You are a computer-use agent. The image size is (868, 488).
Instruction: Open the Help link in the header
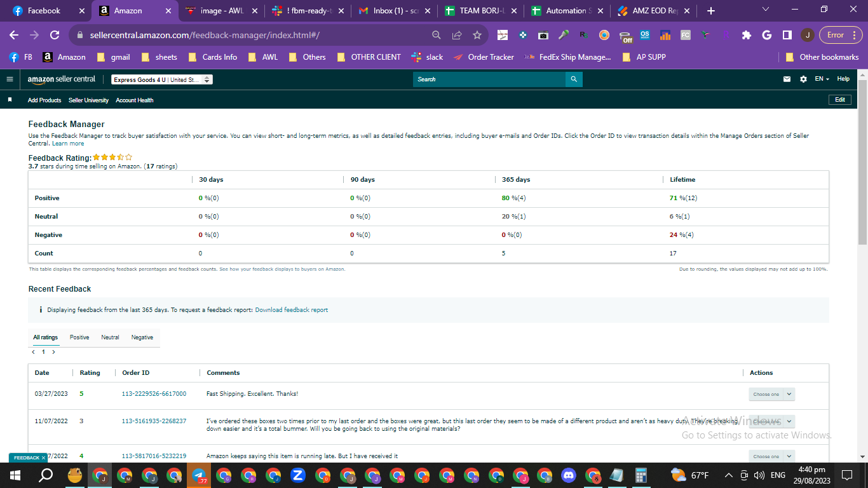(843, 79)
